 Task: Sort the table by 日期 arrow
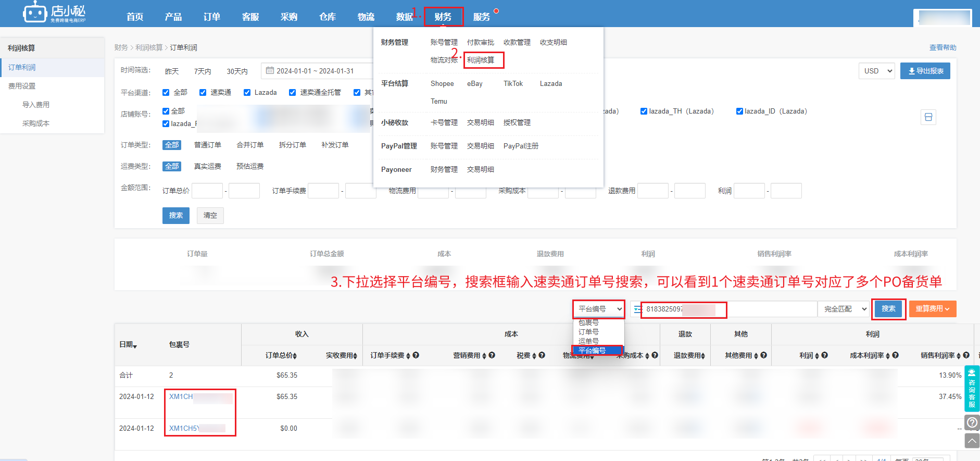(x=135, y=346)
